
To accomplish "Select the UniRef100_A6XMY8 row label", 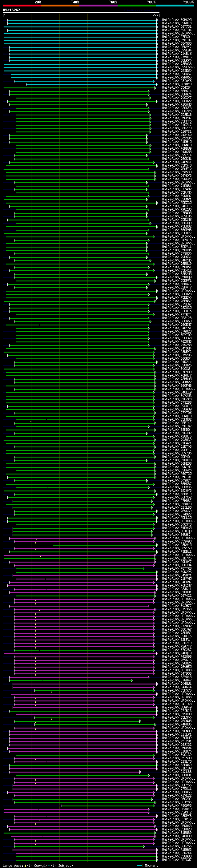I will (x=177, y=84).
